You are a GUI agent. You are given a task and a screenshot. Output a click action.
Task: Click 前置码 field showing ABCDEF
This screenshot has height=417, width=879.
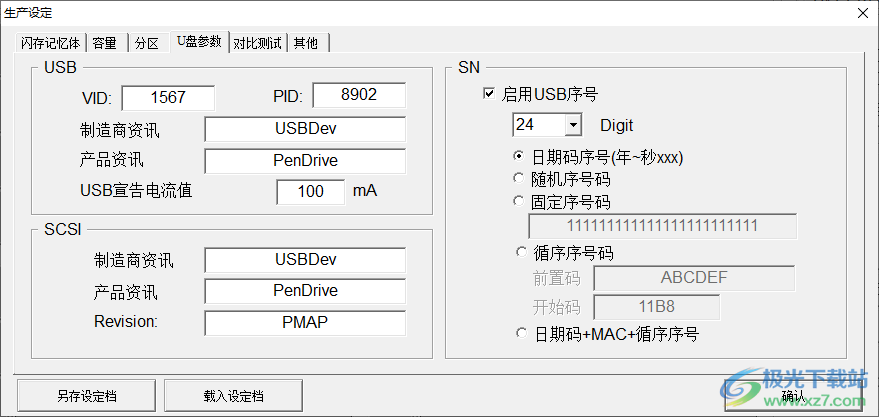tap(694, 279)
